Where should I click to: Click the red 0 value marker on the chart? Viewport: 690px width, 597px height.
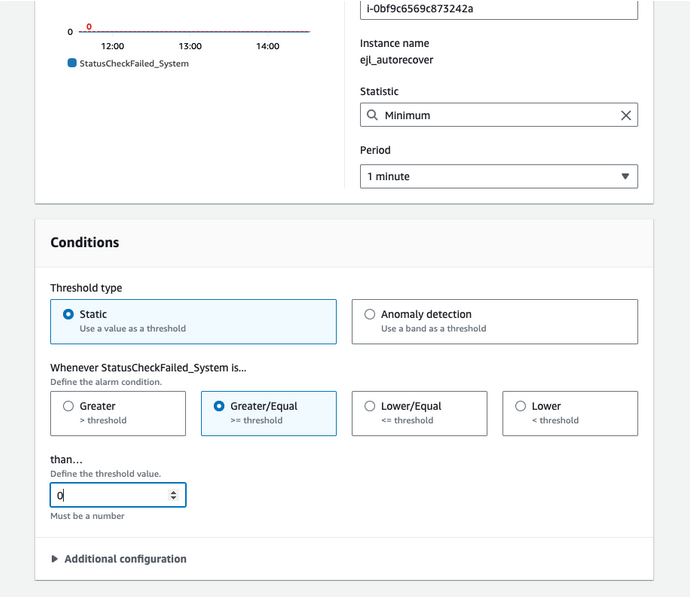[89, 27]
